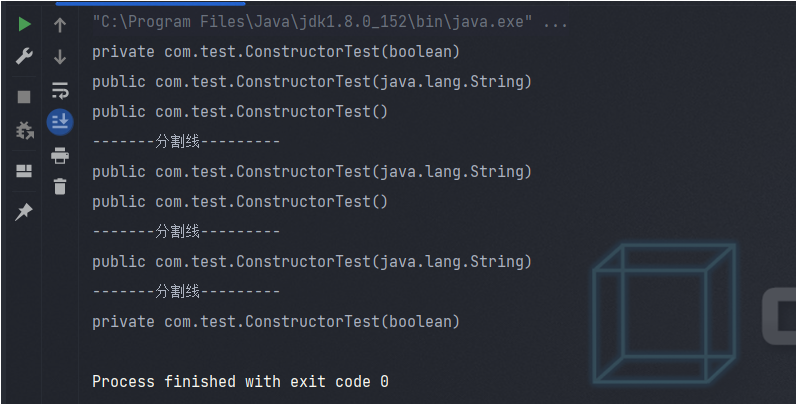
Task: Open run configuration with wrench icon
Action: [x=24, y=58]
